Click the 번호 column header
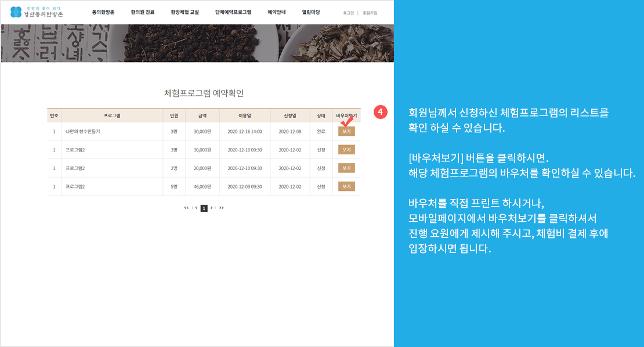The image size is (644, 347). point(54,116)
